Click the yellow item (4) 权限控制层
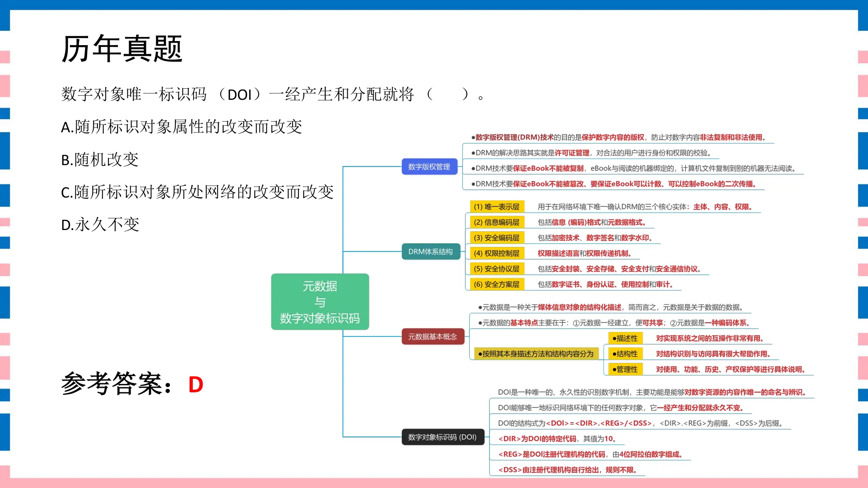868x488 pixels. pos(497,253)
